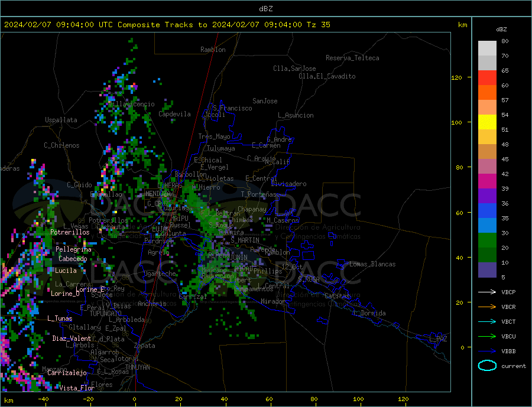Click the 65 dBZ red color swatch
Viewport: 532px width, 407px height.
point(487,77)
